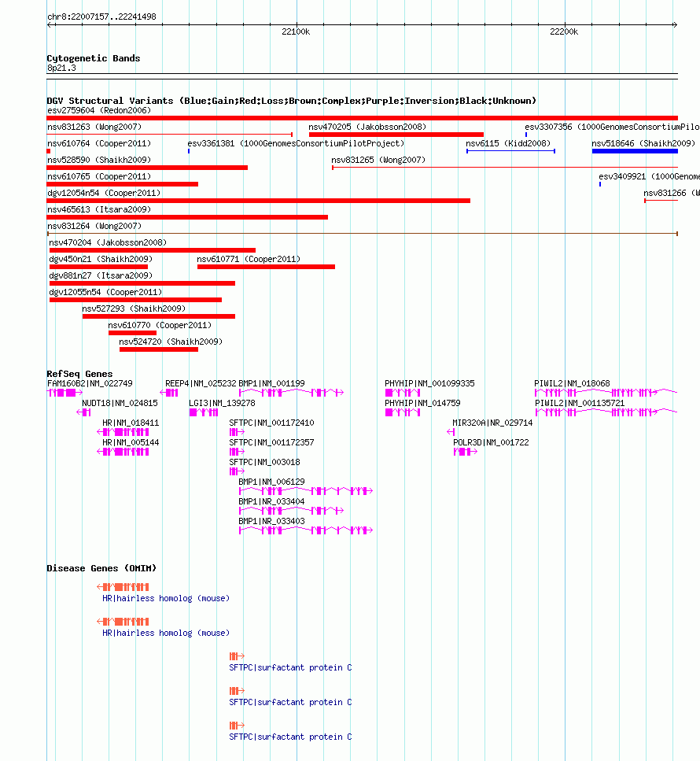The height and width of the screenshot is (761, 700).
Task: Click the SFTPC|NM_001172410 gene glyph
Action: (237, 432)
